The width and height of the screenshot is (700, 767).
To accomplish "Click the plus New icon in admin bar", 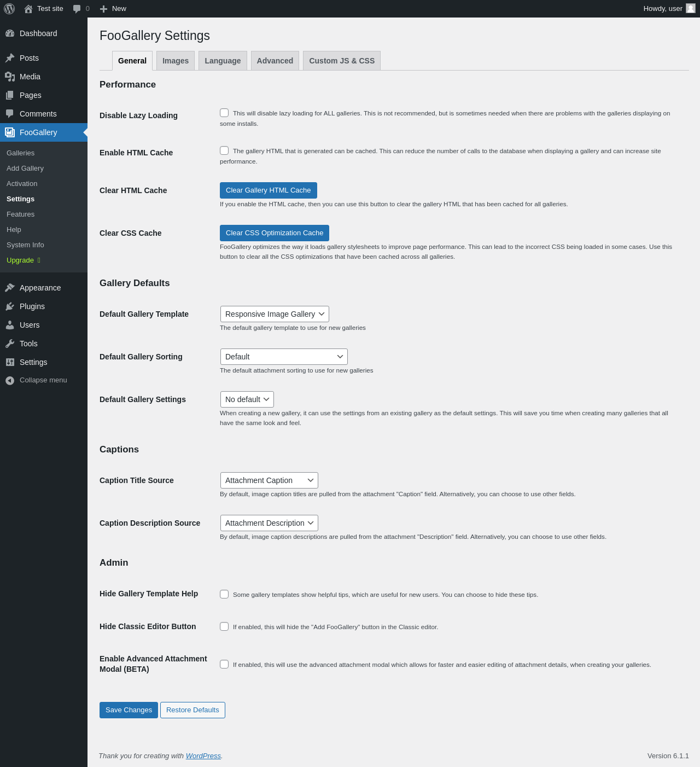I will click(x=103, y=9).
